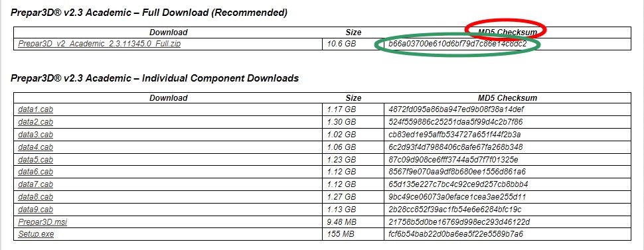
Task: Download the data1.cab file
Action: point(35,109)
